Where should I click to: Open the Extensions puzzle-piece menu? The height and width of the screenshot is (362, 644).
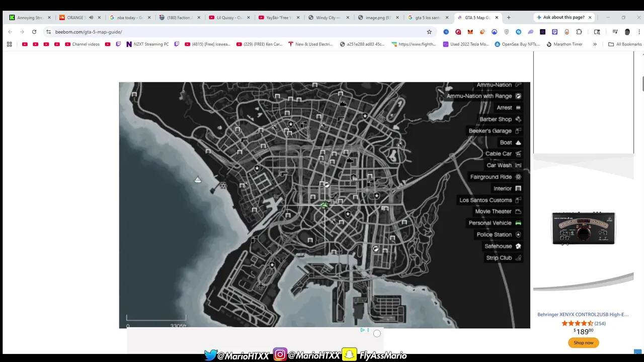[x=579, y=32]
